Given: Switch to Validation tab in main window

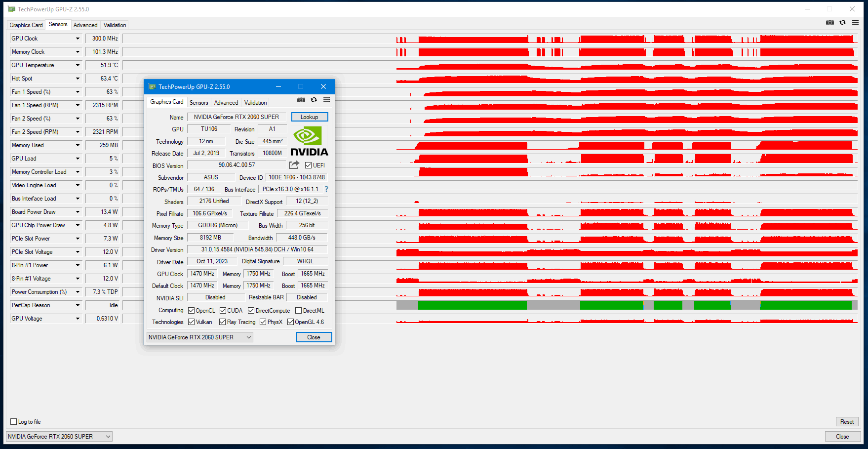Looking at the screenshot, I should 115,25.
